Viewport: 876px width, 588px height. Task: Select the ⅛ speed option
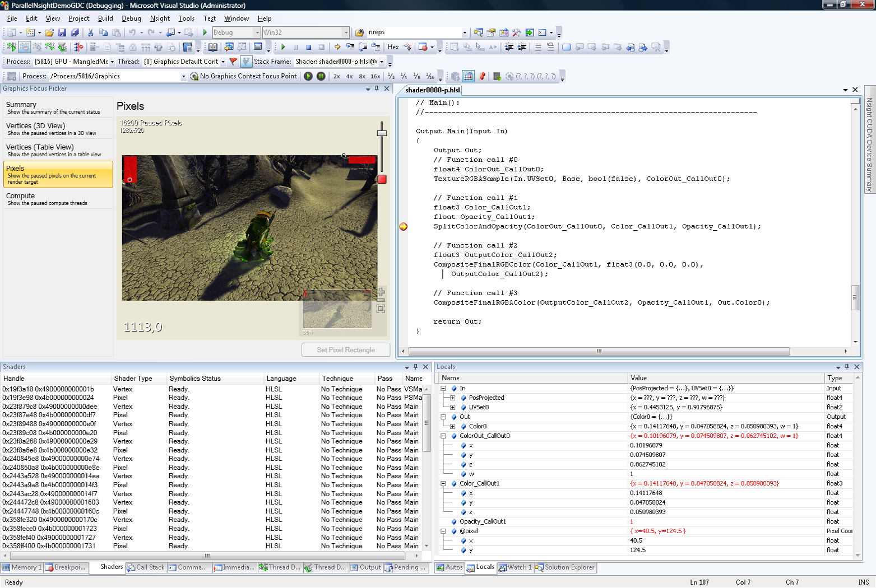click(417, 76)
